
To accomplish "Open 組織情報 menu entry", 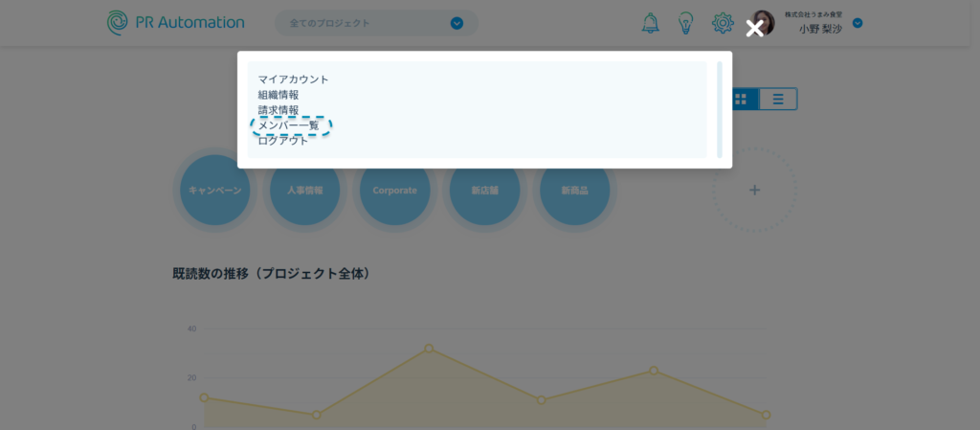I will 278,95.
